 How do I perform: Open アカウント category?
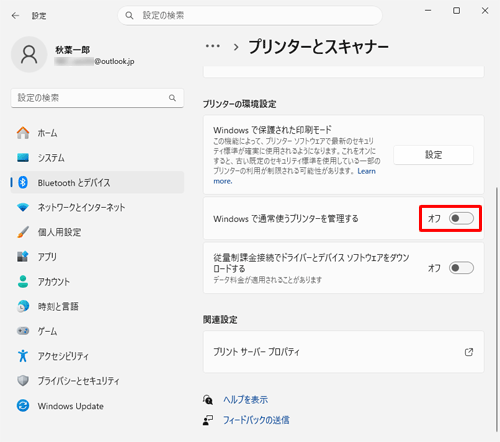(x=97, y=282)
